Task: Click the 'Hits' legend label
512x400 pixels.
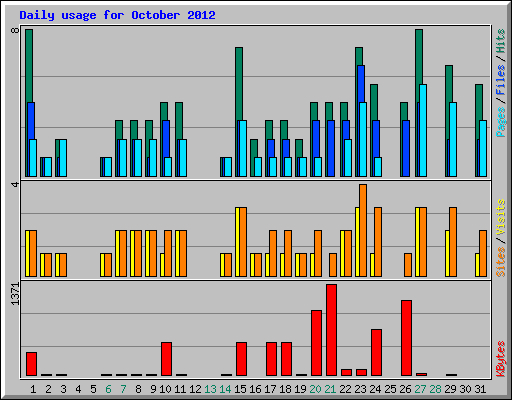Action: (501, 41)
